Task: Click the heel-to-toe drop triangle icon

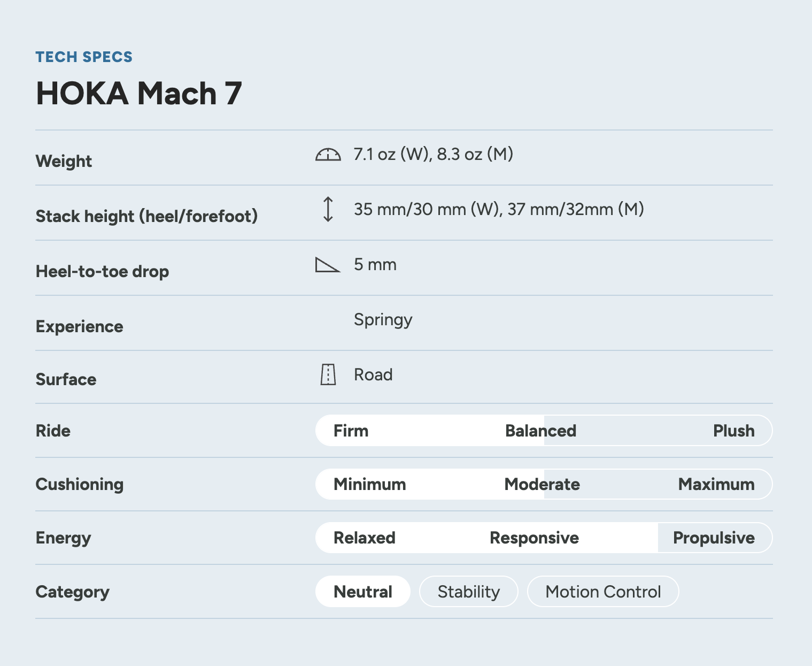Action: [328, 265]
